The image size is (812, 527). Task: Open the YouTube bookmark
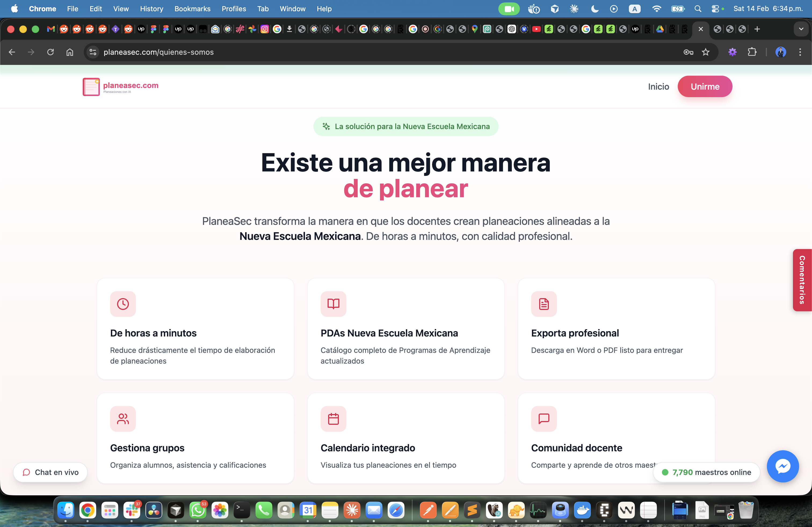[x=536, y=29]
